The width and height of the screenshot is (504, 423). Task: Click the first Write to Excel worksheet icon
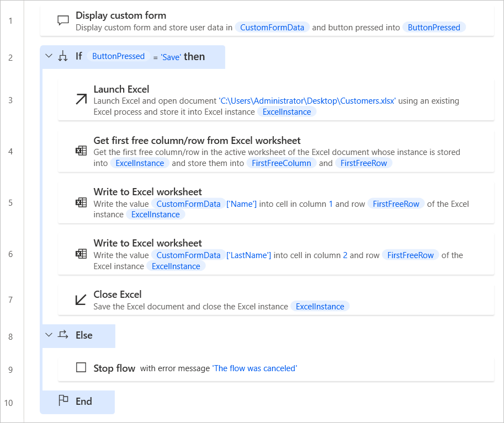pyautogui.click(x=81, y=202)
